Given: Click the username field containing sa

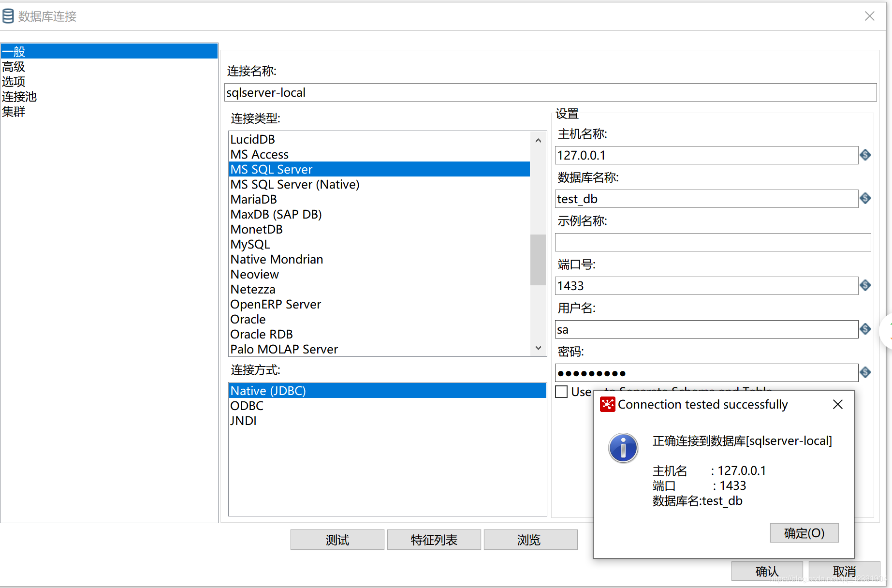Looking at the screenshot, I should (x=707, y=329).
